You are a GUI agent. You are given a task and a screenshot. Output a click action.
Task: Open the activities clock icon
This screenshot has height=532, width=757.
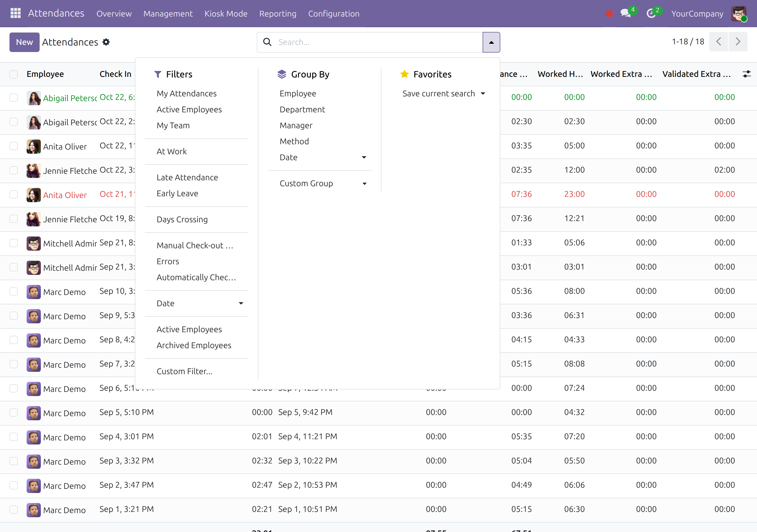(x=651, y=14)
